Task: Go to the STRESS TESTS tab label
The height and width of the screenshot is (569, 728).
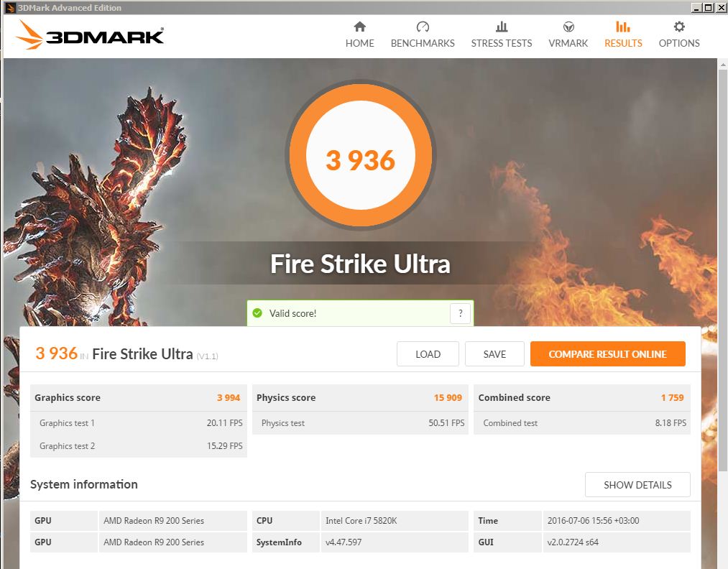Action: click(502, 43)
